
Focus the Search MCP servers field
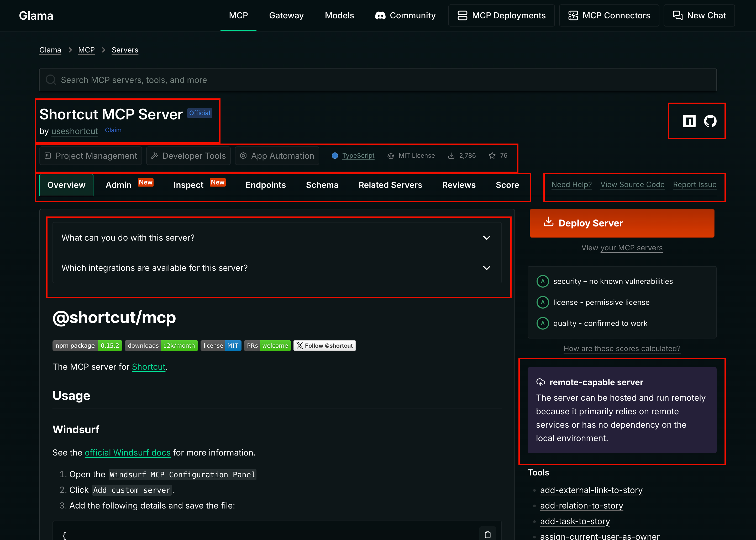377,80
